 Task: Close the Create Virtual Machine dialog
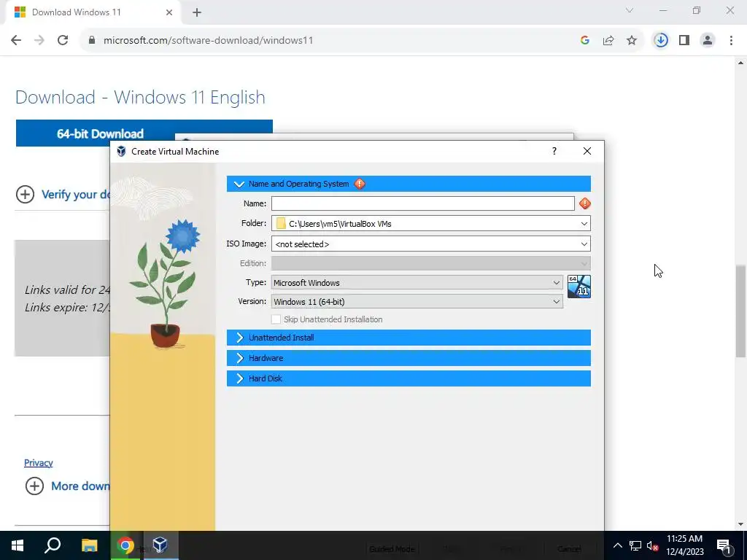pos(587,151)
